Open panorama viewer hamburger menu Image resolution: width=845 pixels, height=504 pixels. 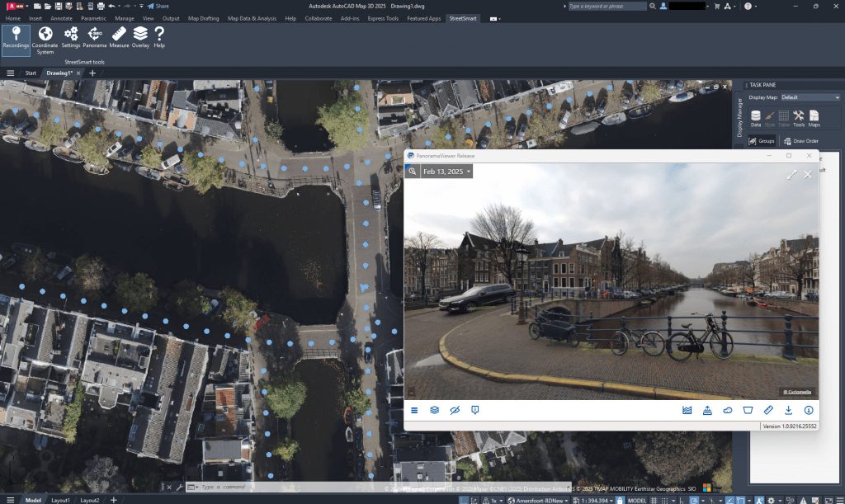pyautogui.click(x=414, y=410)
